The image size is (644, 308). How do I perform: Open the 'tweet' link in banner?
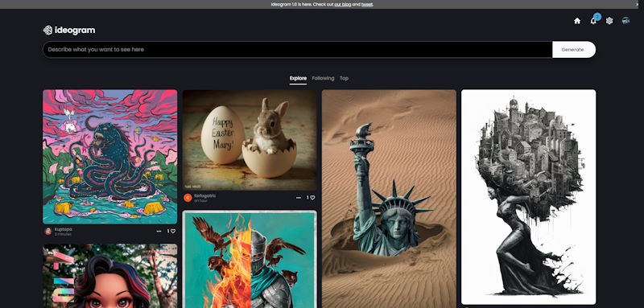[367, 4]
